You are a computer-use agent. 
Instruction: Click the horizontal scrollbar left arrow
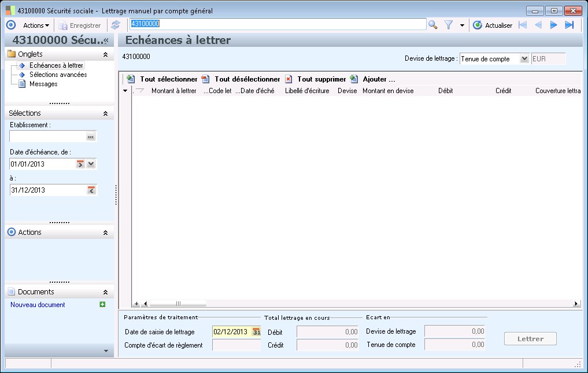(146, 304)
